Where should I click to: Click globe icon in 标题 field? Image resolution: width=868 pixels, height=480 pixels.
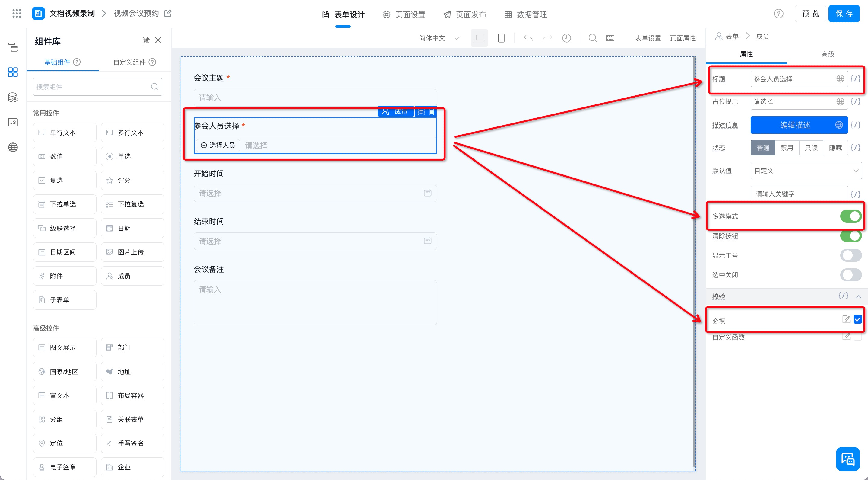click(840, 79)
